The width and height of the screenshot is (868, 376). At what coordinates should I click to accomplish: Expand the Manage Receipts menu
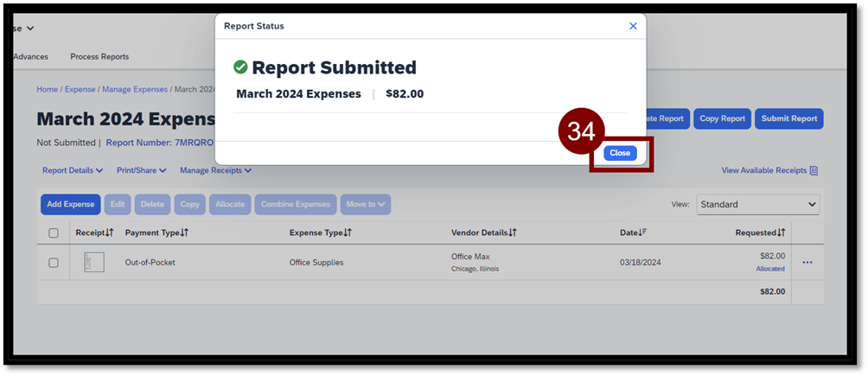pyautogui.click(x=215, y=171)
